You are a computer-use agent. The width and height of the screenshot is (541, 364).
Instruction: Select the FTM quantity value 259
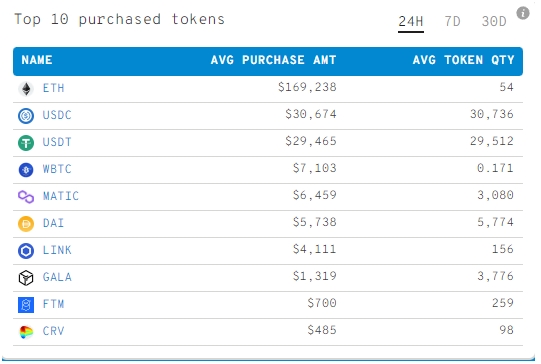pos(503,303)
